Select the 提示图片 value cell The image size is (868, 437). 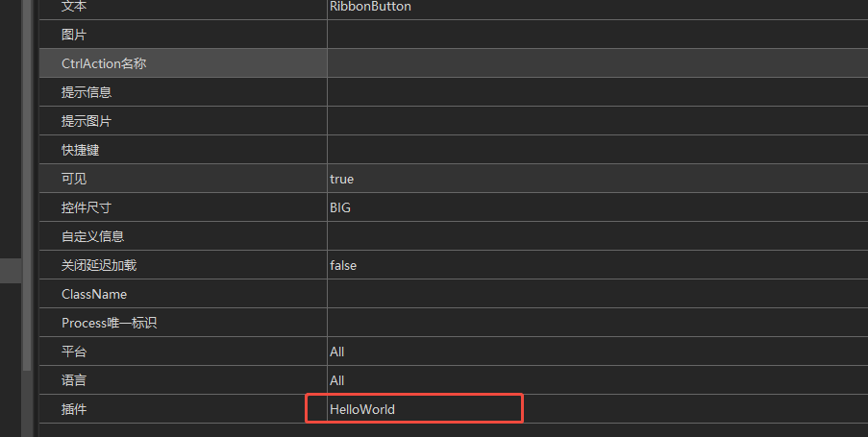[598, 121]
